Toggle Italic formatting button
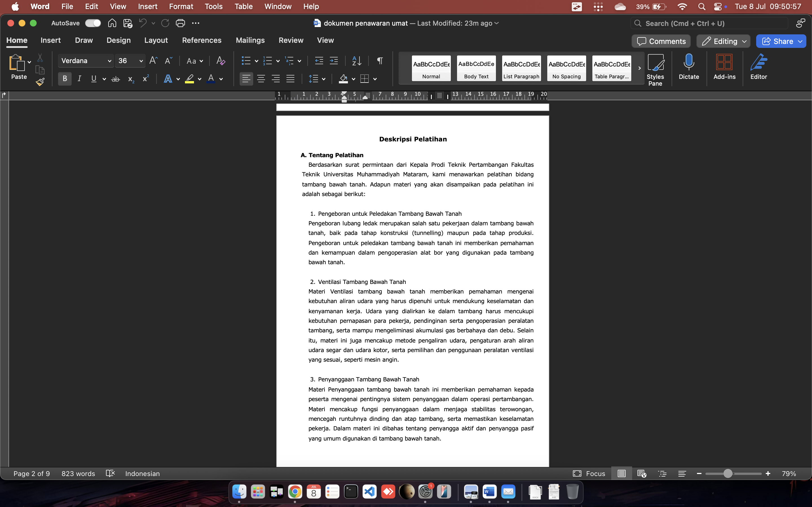The height and width of the screenshot is (507, 812). pyautogui.click(x=79, y=79)
